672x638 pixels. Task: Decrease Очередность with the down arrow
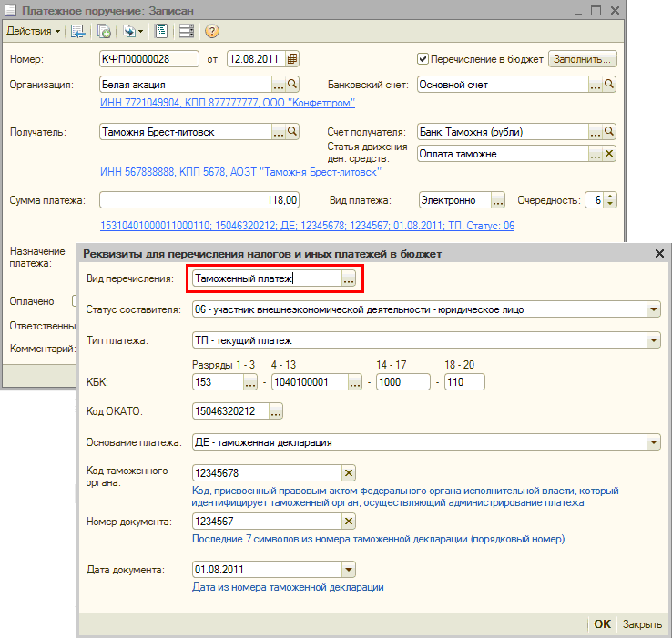[x=610, y=204]
